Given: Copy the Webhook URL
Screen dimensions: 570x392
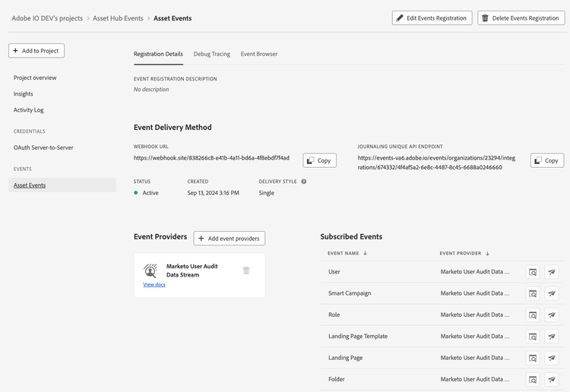Looking at the screenshot, I should [319, 160].
